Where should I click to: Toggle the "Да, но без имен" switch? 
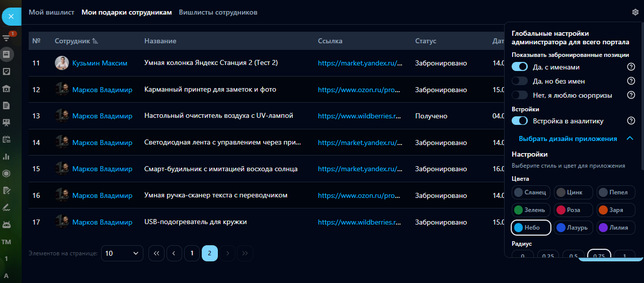520,81
